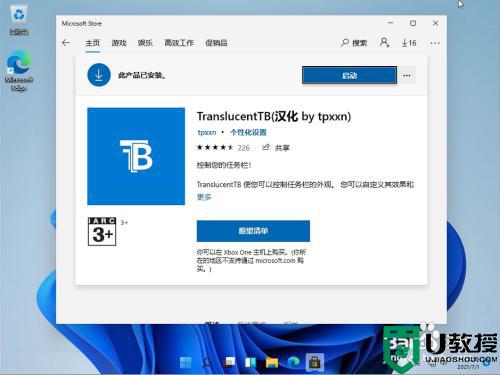This screenshot has width=500, height=375.
Task: Open File Explorer on taskbar
Action: [272, 362]
